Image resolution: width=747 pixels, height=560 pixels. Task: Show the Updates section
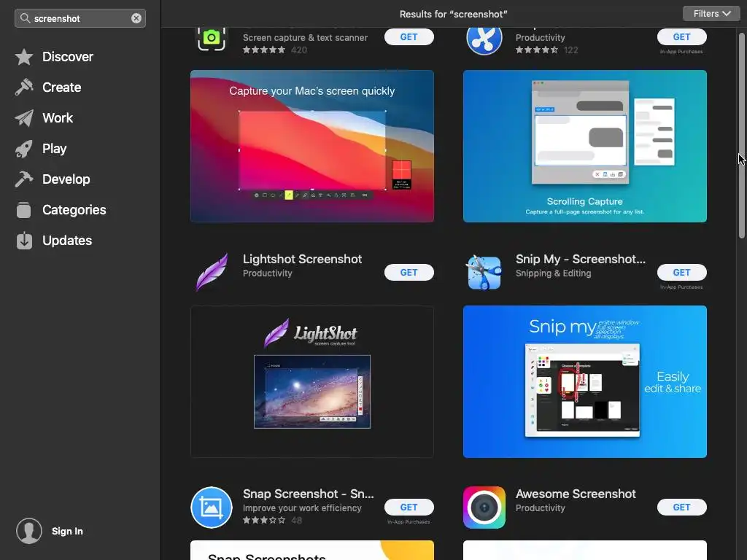pos(66,241)
